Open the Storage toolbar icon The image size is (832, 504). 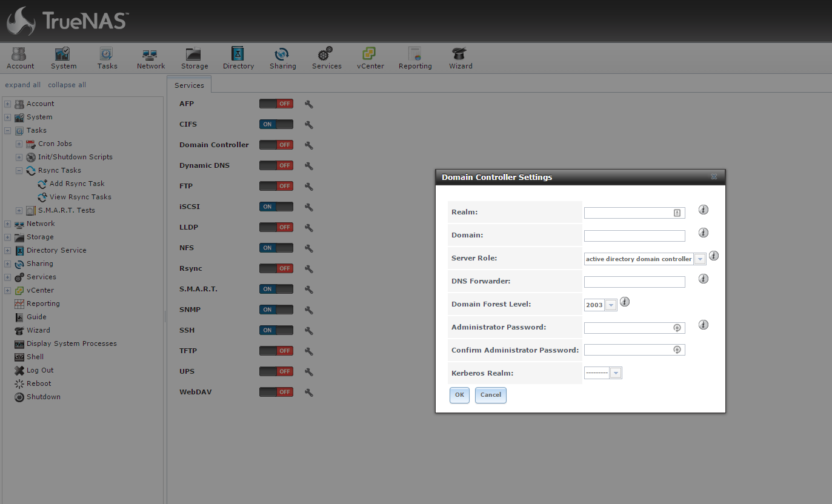(194, 58)
